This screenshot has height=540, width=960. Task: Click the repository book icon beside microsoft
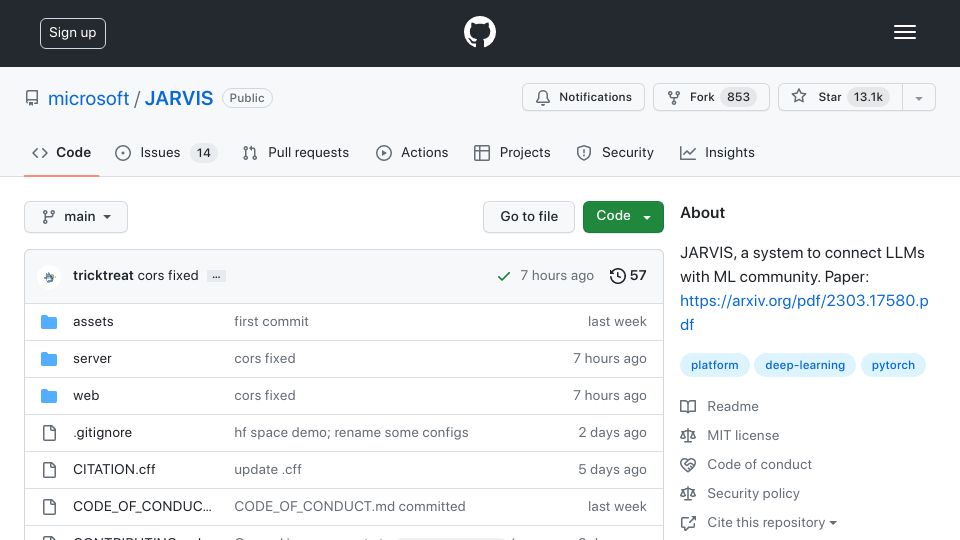32,98
